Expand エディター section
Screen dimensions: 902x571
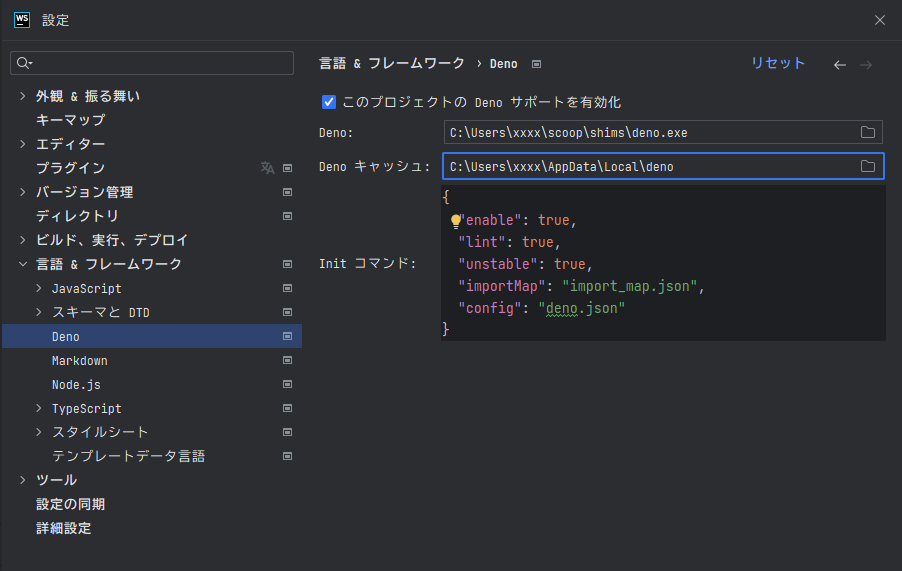[x=22, y=144]
